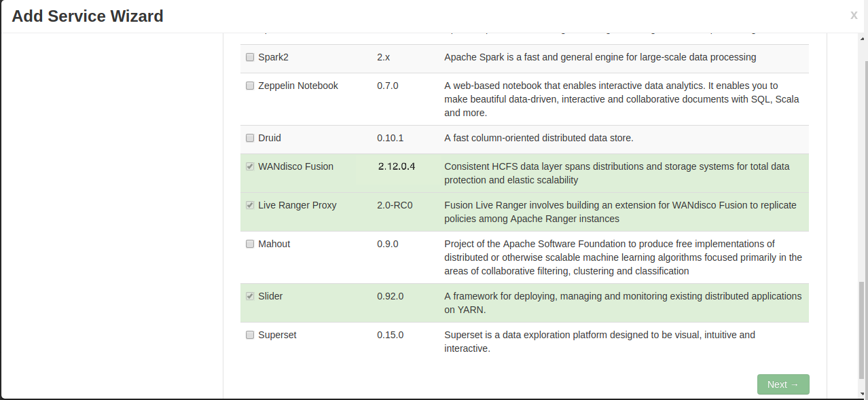The height and width of the screenshot is (400, 868).
Task: Click the Add Service Wizard title
Action: 88,16
